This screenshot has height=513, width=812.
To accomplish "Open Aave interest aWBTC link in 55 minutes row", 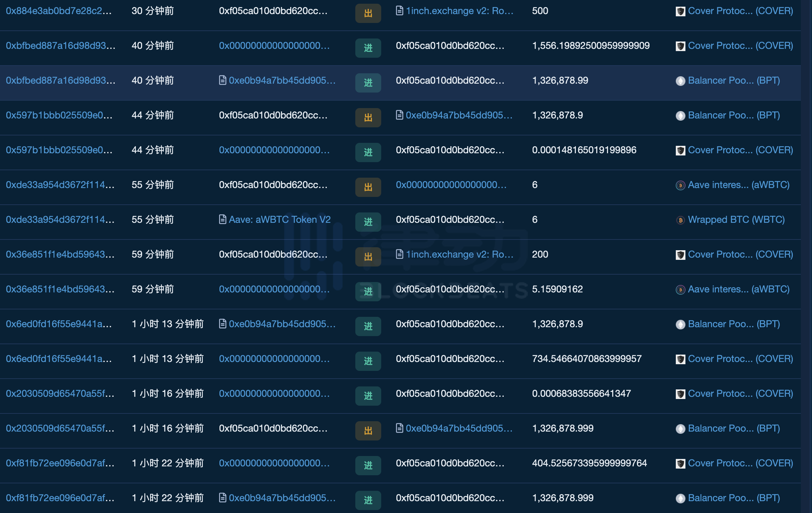I will coord(739,185).
